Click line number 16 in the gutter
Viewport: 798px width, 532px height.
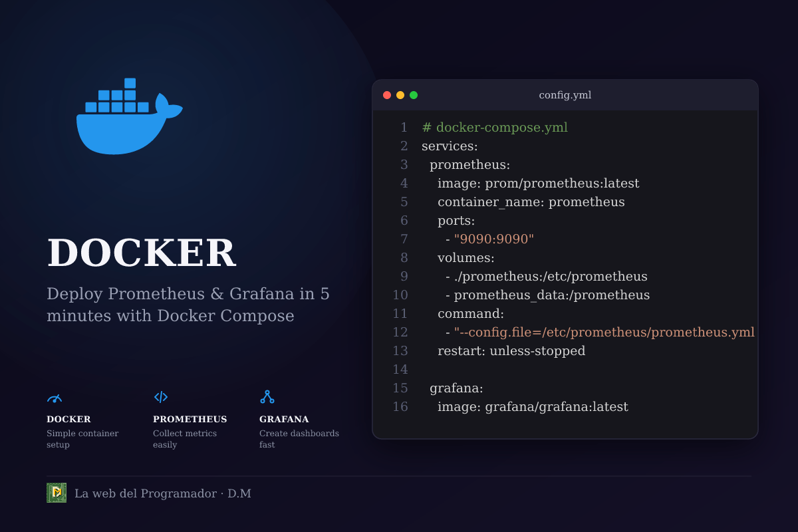pos(400,407)
